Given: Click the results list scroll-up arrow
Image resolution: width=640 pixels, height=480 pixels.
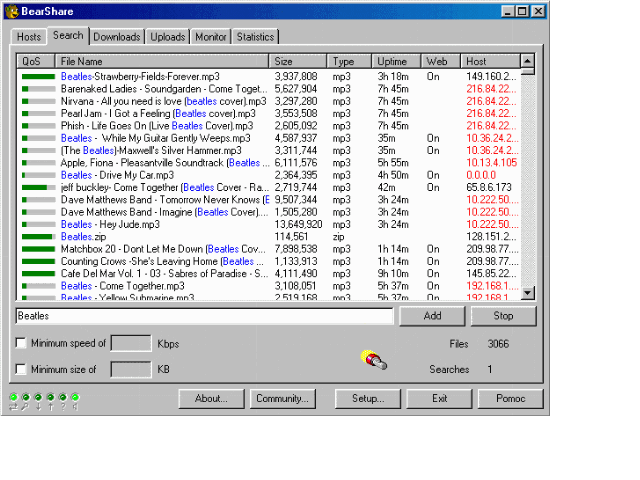Looking at the screenshot, I should (528, 61).
